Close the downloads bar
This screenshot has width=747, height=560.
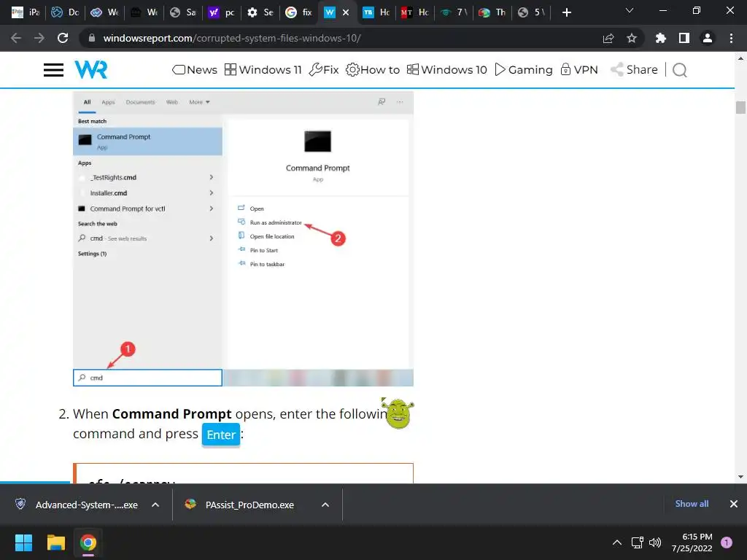[x=734, y=504]
